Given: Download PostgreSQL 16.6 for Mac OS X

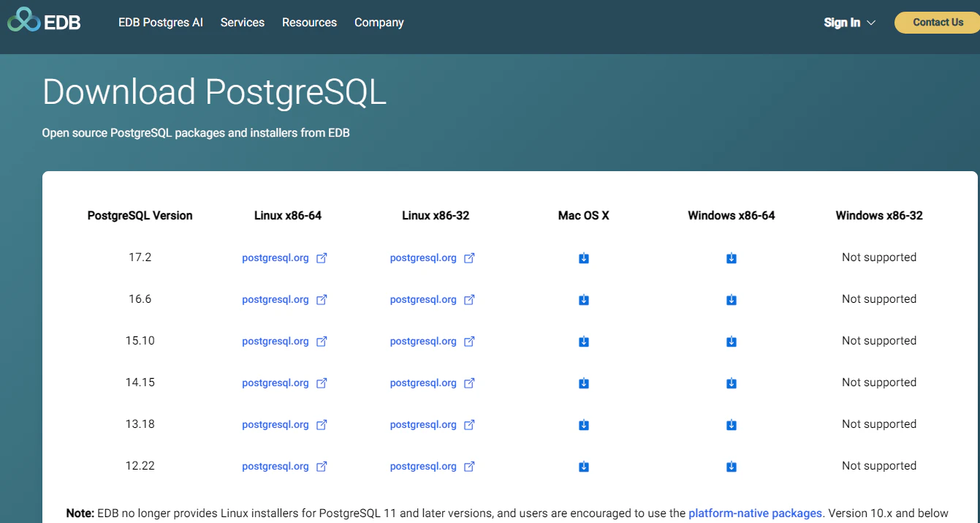Looking at the screenshot, I should (584, 300).
